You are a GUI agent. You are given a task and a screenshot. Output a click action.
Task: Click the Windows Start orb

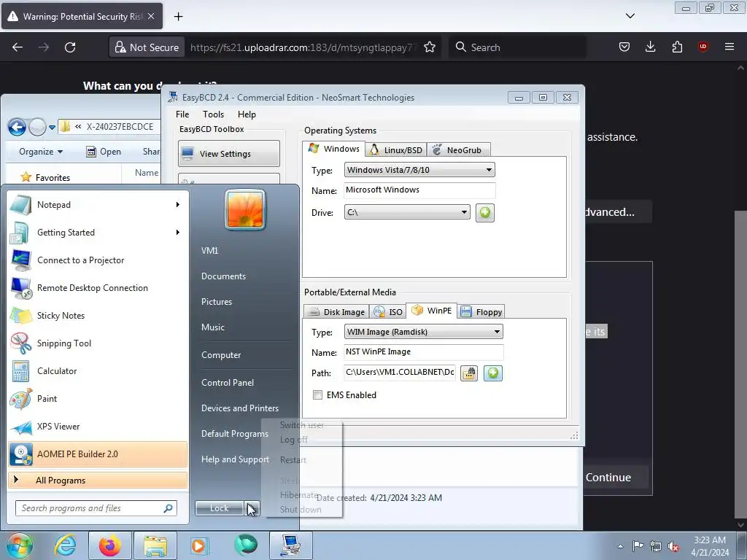[19, 545]
